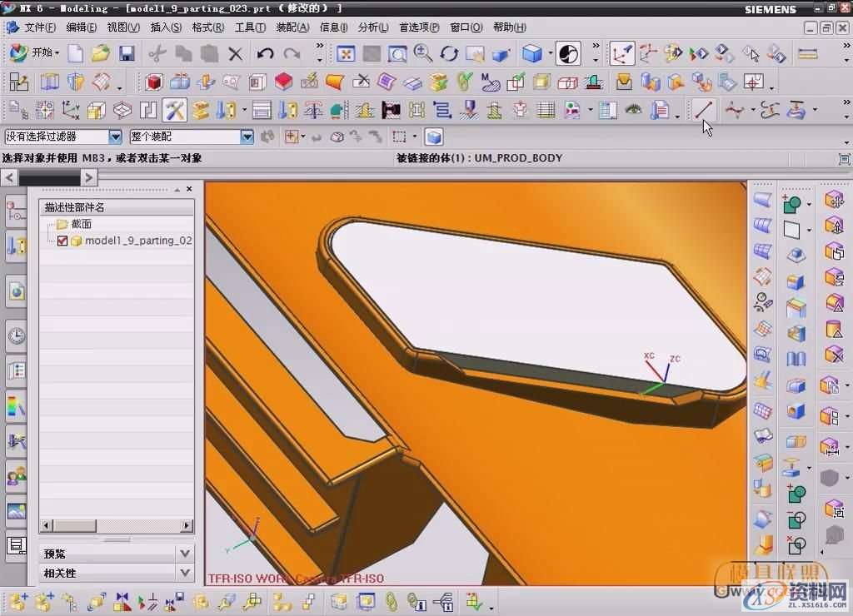853x616 pixels.
Task: Open the 分析(L) menu
Action: coord(373,27)
